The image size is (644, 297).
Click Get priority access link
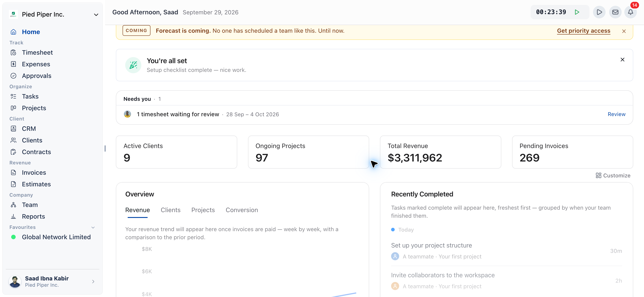pos(583,30)
